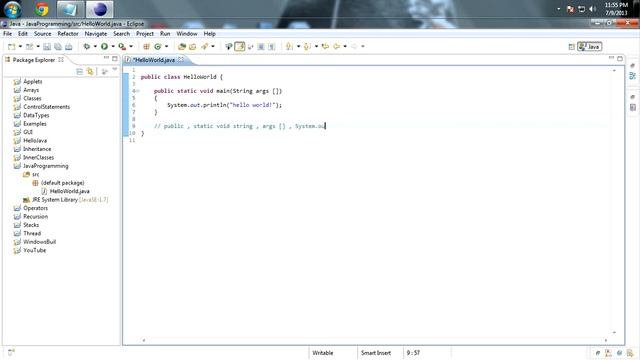Run the program with the green Run icon

point(104,47)
